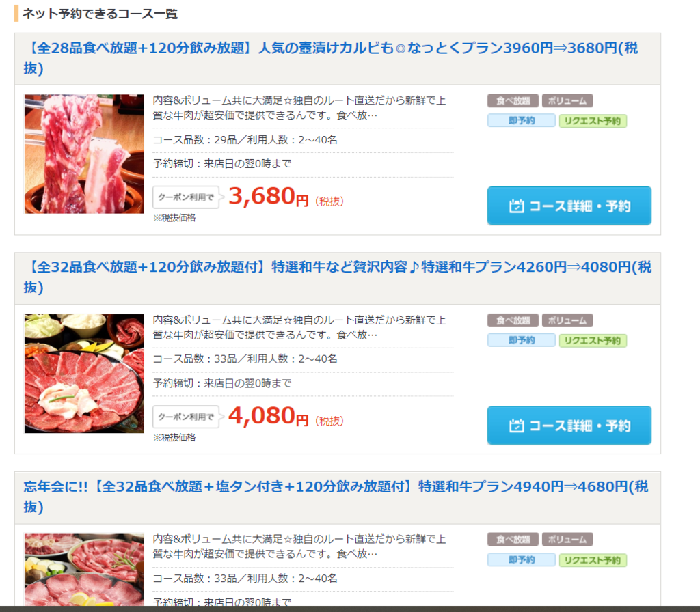Open the 4080円 特選和牛プラン course title link
Screen dimensions: 700x612
tap(338, 277)
